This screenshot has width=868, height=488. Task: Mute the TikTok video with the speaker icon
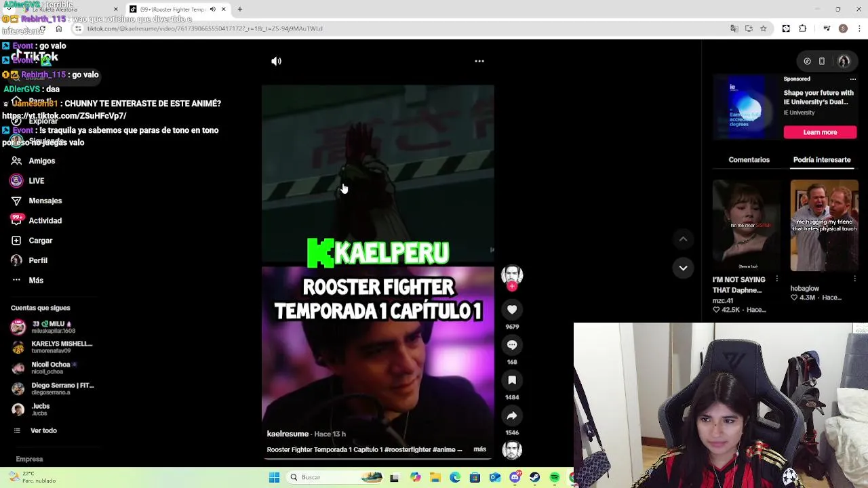(276, 61)
